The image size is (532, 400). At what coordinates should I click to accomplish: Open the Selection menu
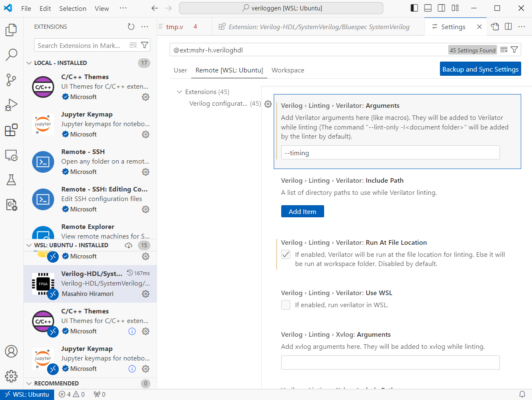73,8
